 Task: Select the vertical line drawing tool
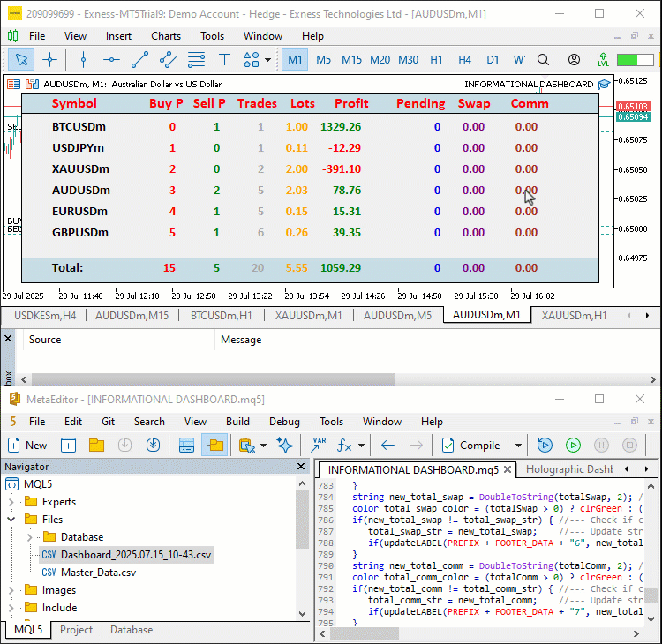coord(83,59)
